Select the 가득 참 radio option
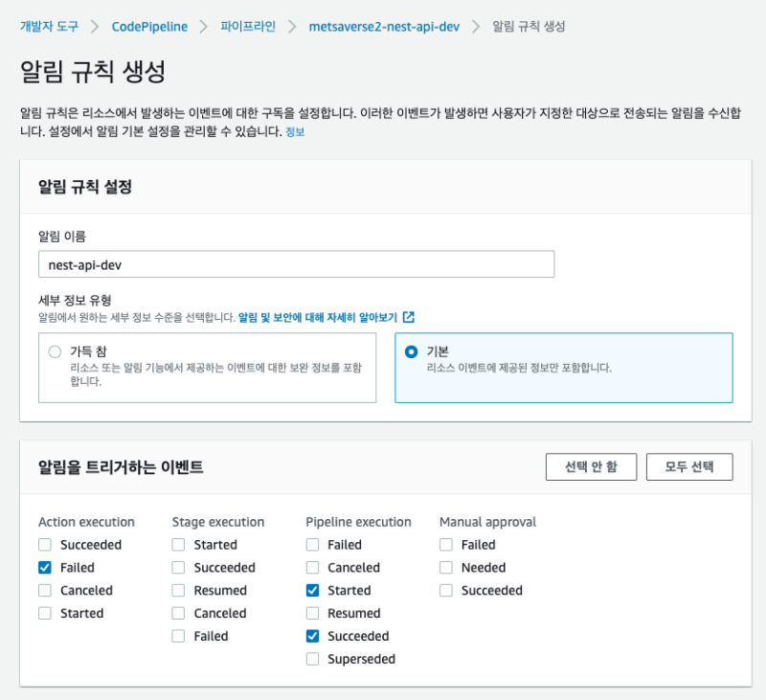Screen dimensions: 766x700 point(55,351)
